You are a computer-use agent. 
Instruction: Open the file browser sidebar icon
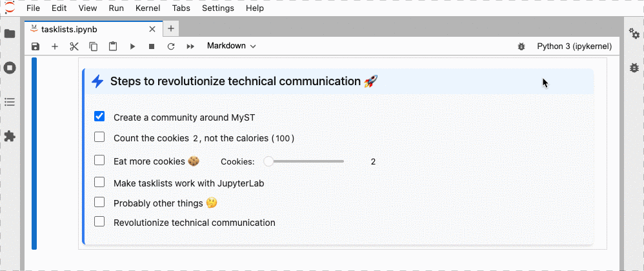[x=10, y=34]
